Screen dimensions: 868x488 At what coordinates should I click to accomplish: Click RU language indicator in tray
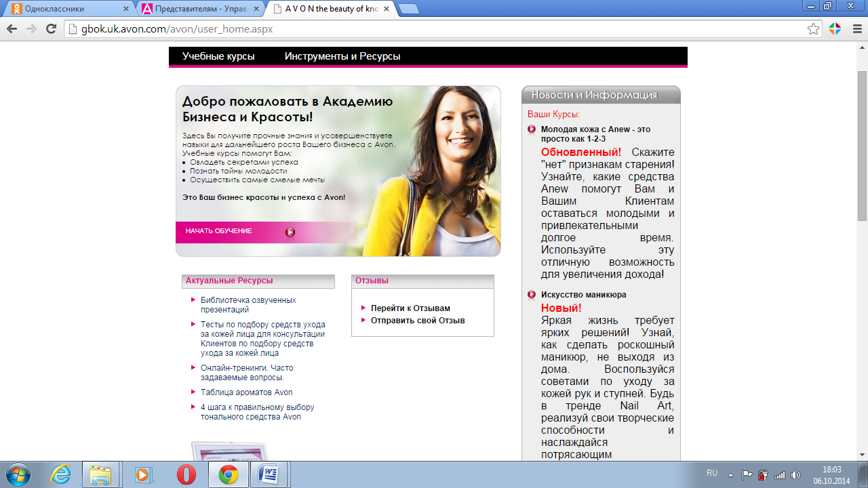pos(712,473)
